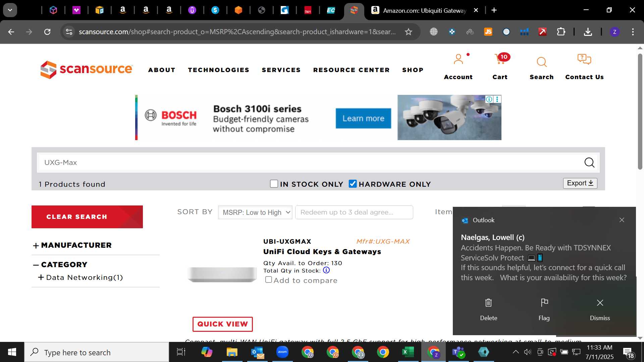Uncheck the Hardware Only checkbox
This screenshot has width=644, height=362.
tap(353, 184)
